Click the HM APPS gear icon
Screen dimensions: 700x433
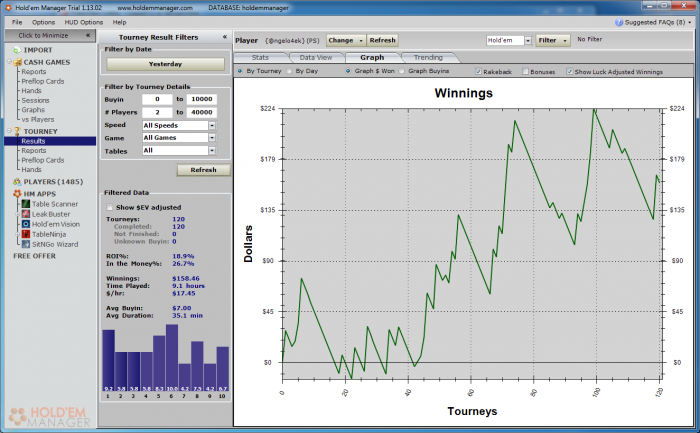point(17,194)
